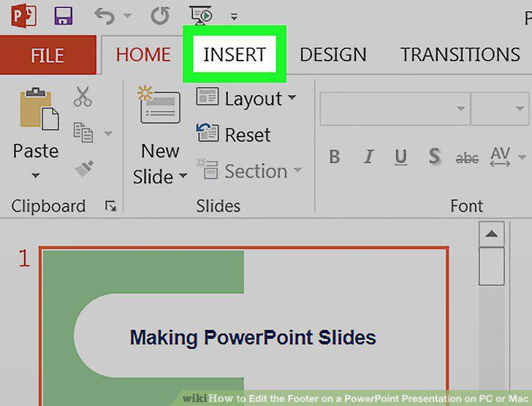Open Copy options dropdown arrow

108,133
